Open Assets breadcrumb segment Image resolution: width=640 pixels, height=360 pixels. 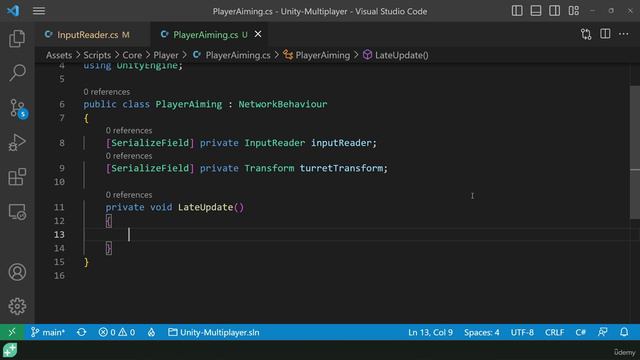[x=59, y=55]
